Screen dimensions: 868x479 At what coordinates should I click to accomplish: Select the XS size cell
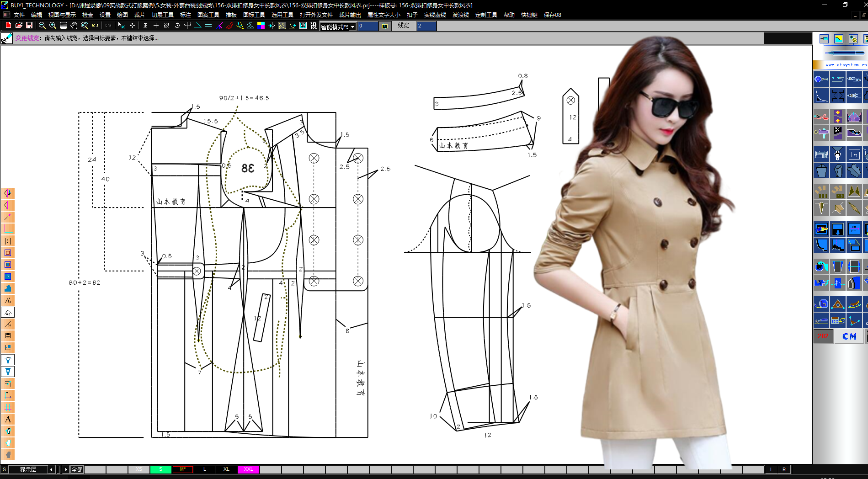click(139, 469)
